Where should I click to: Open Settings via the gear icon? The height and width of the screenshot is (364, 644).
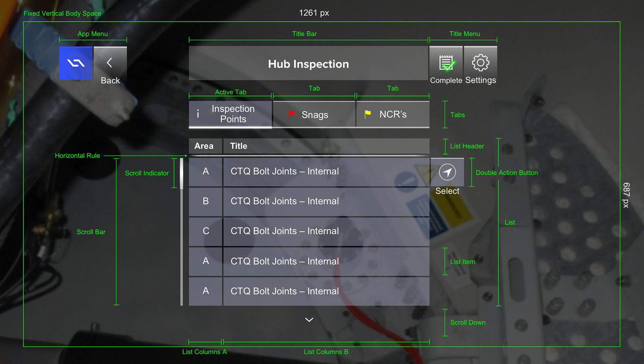pos(480,63)
